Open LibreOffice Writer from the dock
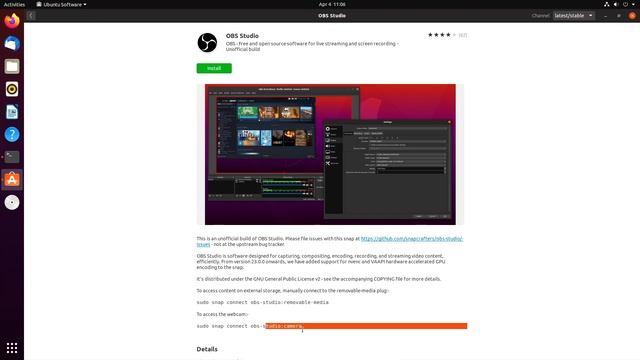 pos(12,112)
